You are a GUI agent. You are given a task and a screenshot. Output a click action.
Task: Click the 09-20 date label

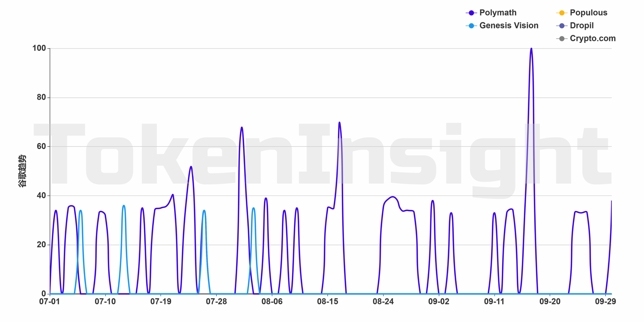[x=550, y=302]
